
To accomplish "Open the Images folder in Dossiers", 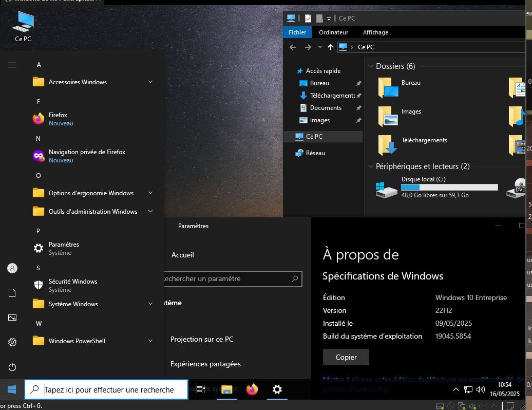I will (400, 116).
